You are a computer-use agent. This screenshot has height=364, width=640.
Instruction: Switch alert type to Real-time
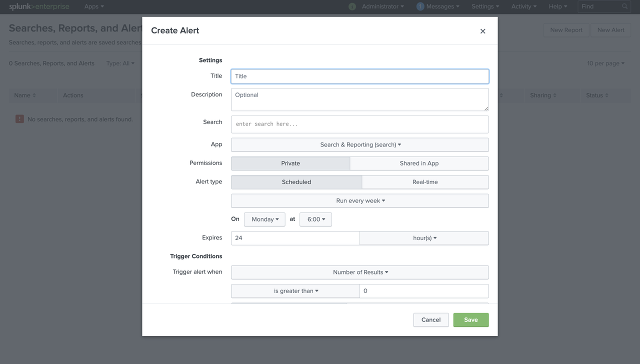pos(424,181)
